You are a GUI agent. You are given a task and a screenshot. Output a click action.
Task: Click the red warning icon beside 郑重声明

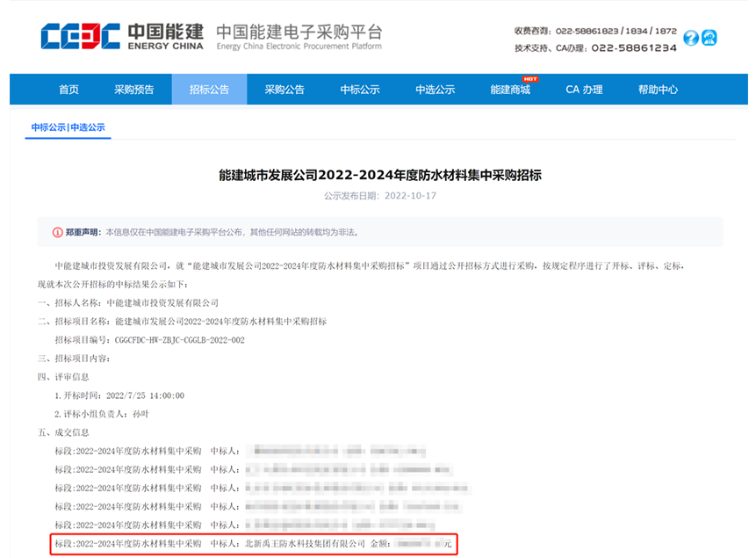[x=57, y=233]
